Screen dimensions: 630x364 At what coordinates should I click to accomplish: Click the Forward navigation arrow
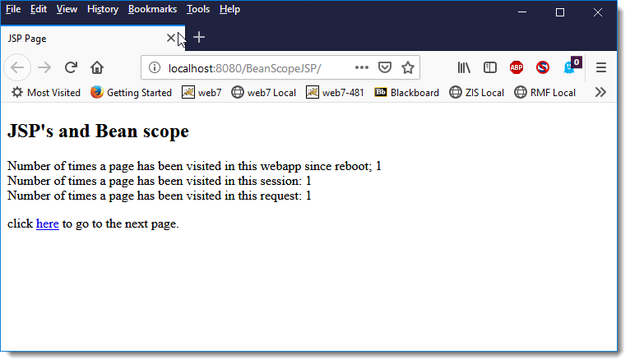[x=44, y=68]
